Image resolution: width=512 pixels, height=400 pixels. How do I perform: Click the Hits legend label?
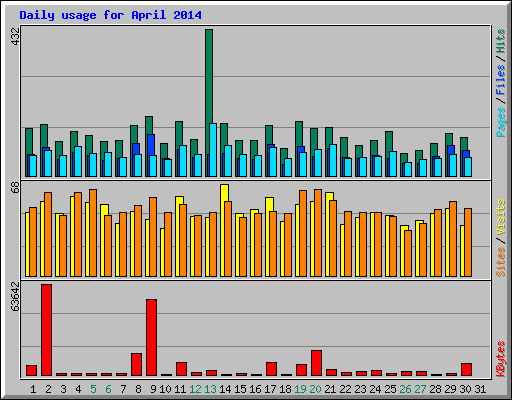[501, 41]
